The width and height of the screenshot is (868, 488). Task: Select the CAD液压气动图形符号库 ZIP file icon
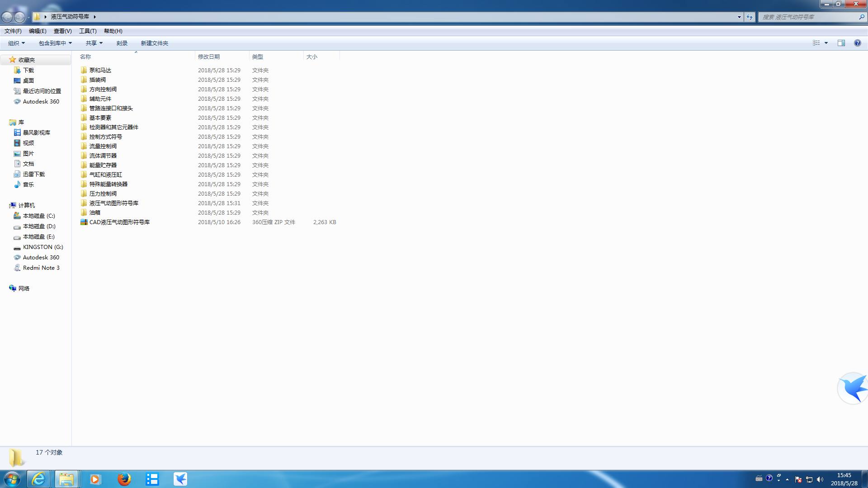pos(84,222)
